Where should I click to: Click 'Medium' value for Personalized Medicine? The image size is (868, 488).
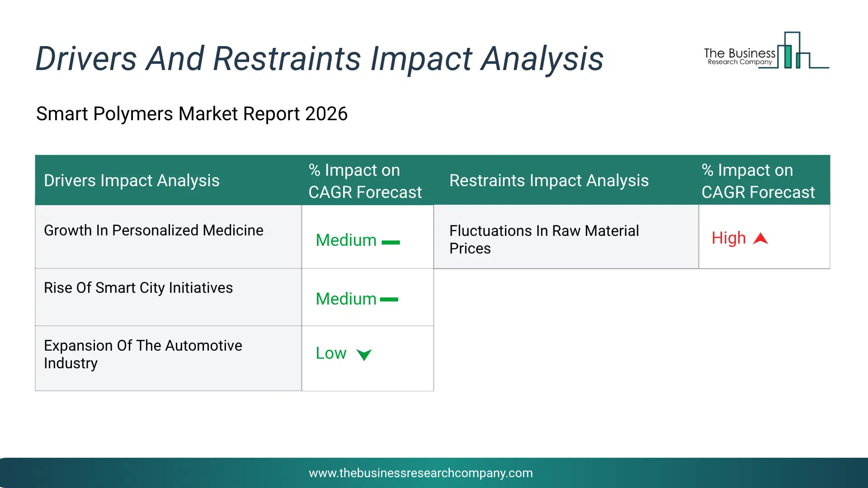346,240
